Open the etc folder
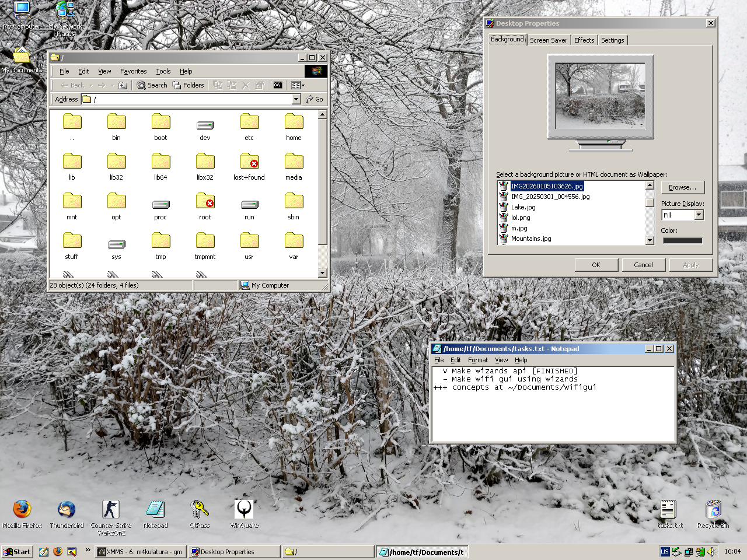This screenshot has width=747, height=560. (249, 127)
